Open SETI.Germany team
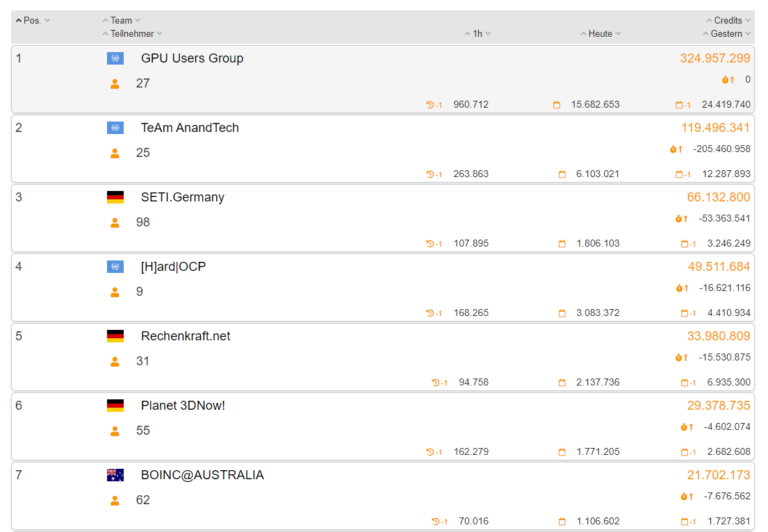The width and height of the screenshot is (768, 532). pos(183,197)
